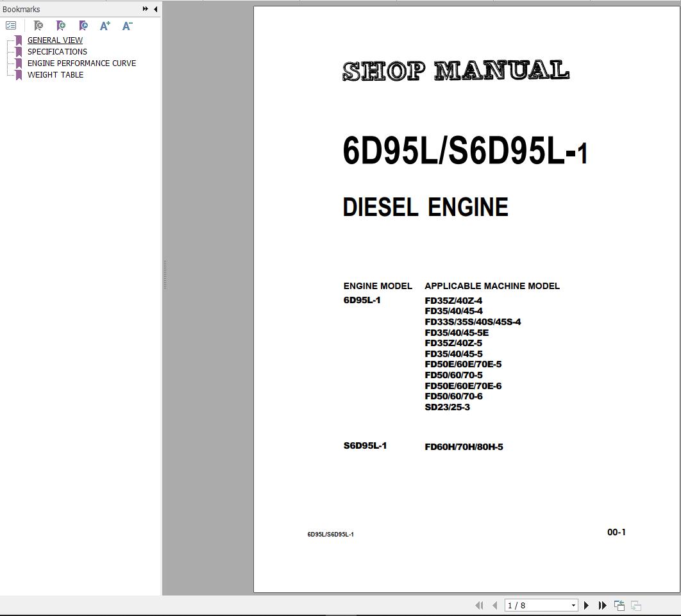Click the bookmark icon beside WEIGHT TABLE
Image resolution: width=681 pixels, height=616 pixels.
tap(18, 75)
